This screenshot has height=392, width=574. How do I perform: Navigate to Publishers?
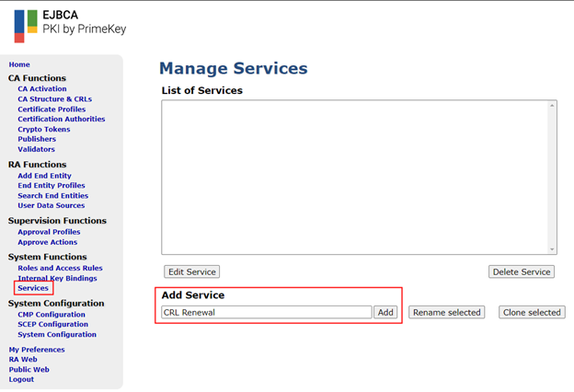tap(37, 140)
